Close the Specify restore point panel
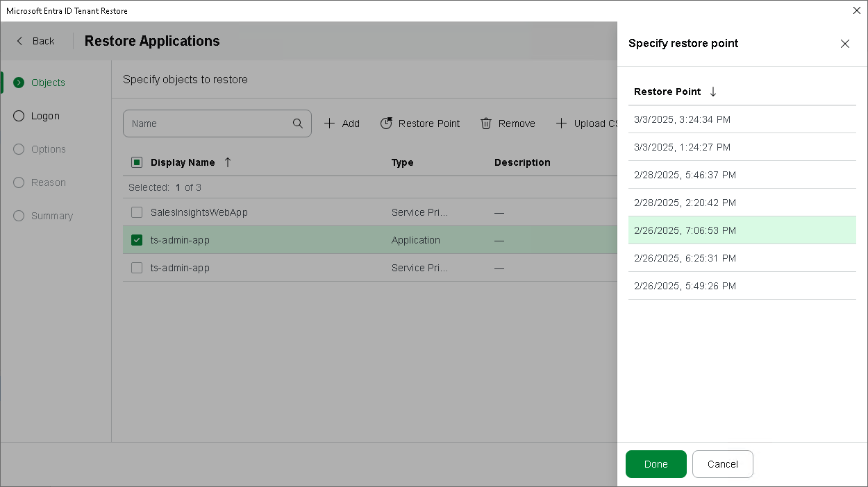This screenshot has width=868, height=487. [844, 44]
